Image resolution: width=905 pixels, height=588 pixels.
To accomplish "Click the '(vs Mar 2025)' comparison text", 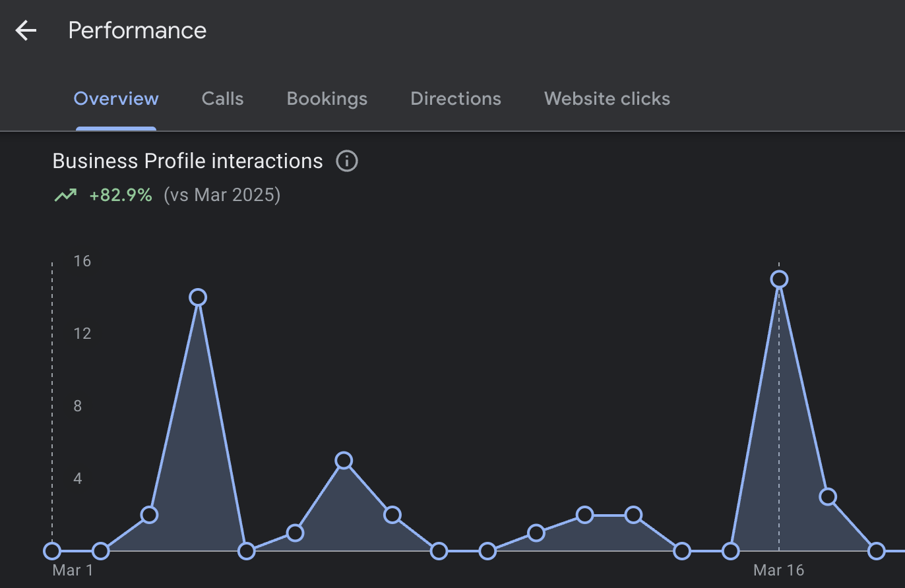I will (x=222, y=195).
